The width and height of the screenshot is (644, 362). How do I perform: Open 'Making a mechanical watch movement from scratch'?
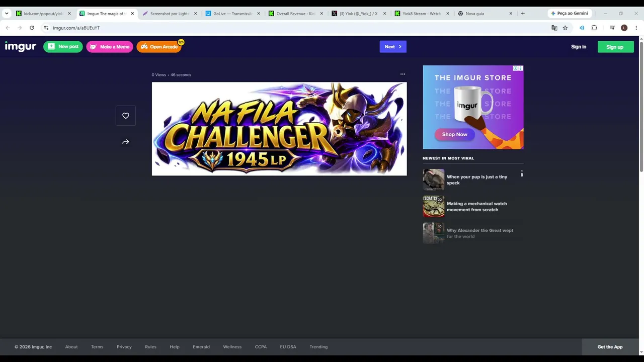coord(477,207)
